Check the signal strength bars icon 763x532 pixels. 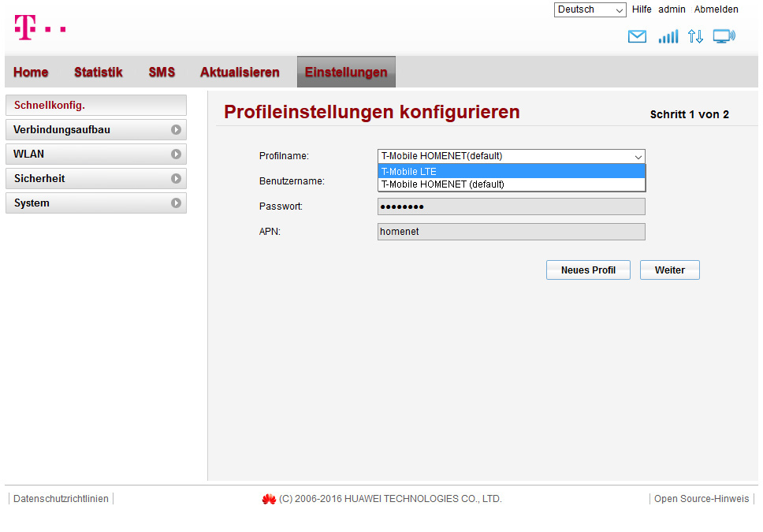pos(668,36)
